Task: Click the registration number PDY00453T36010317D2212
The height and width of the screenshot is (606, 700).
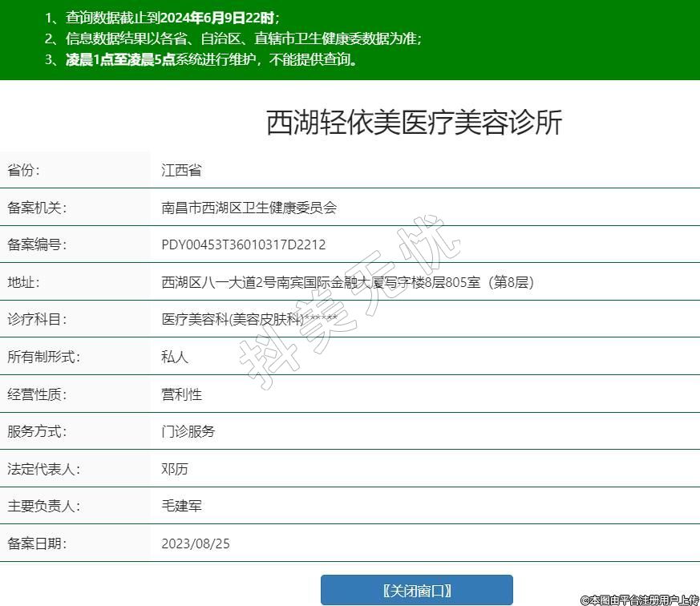Action: [x=244, y=245]
